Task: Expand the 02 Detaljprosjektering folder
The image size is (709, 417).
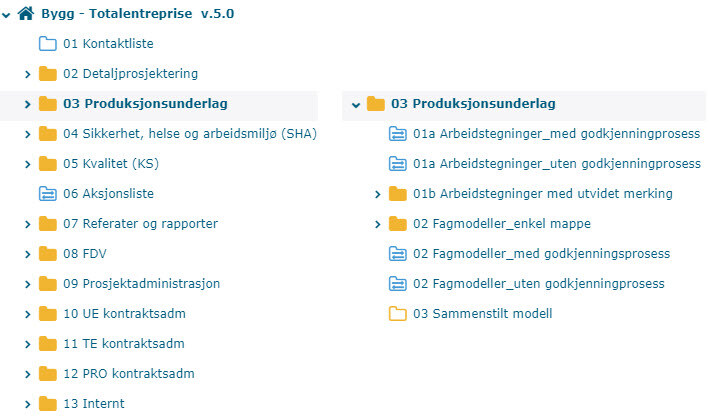Action: (x=28, y=73)
